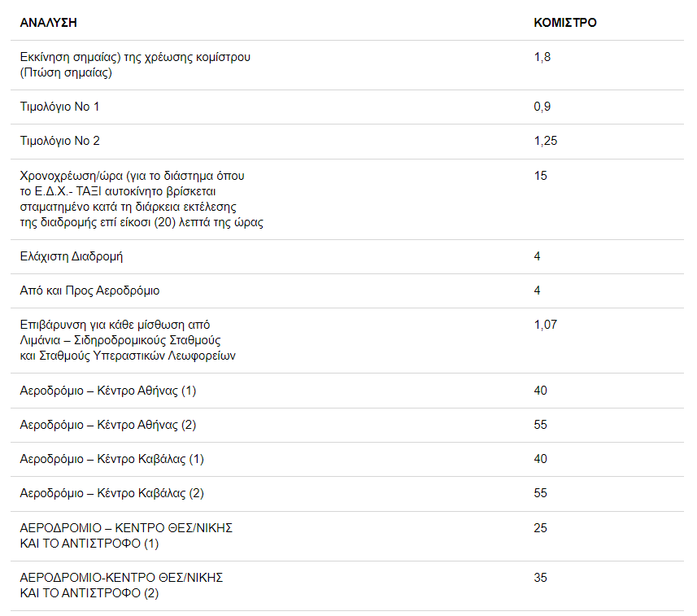Viewport: 697px width, 616px height.
Task: Click Αεροδρόμιο – Κέντρο Καβάλας (2) label
Action: click(112, 493)
